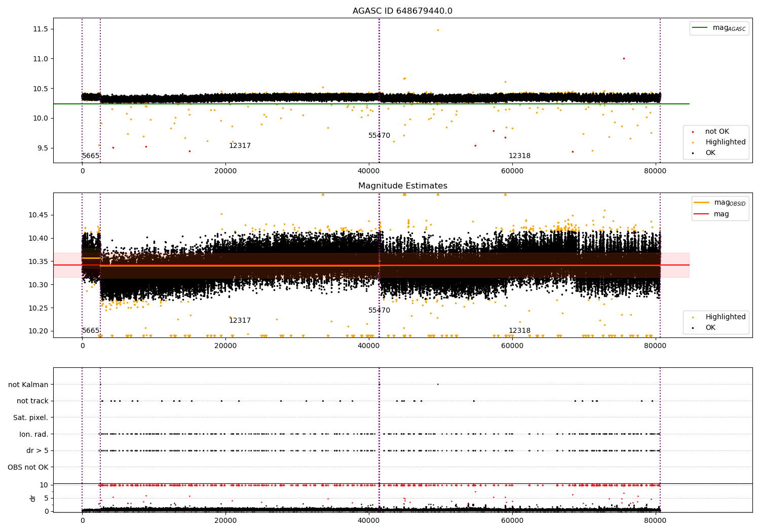Screen dimensions: 760x532
Task: Click the orange outlier point near 11.5
Action: pos(438,30)
